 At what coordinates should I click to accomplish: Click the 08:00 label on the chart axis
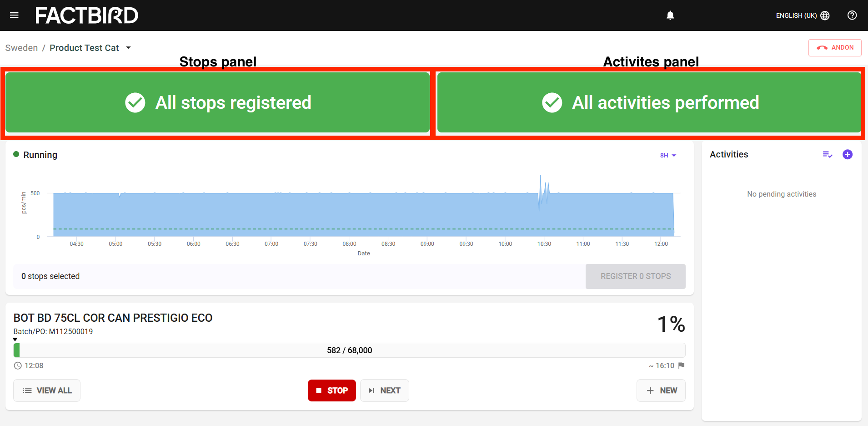click(349, 244)
